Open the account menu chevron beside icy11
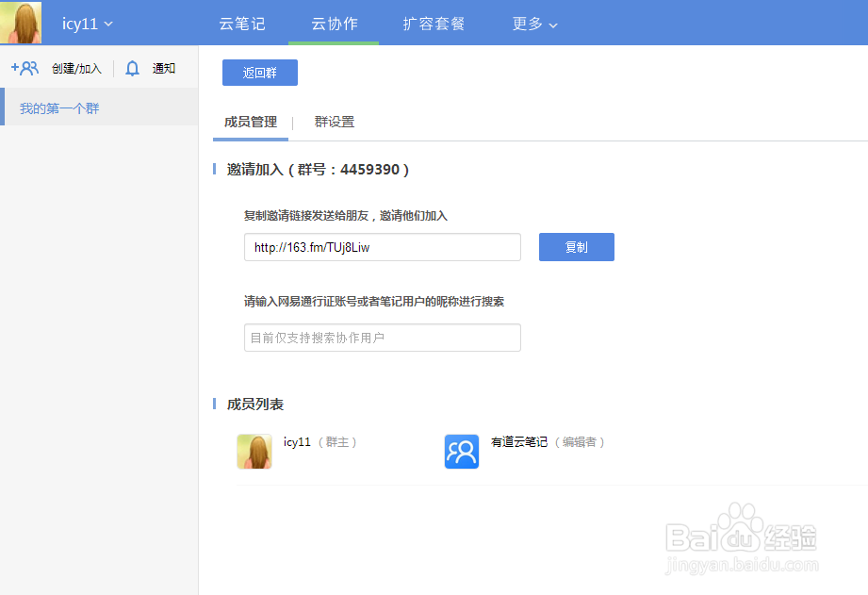Screen dimensions: 868x595 pos(108,24)
